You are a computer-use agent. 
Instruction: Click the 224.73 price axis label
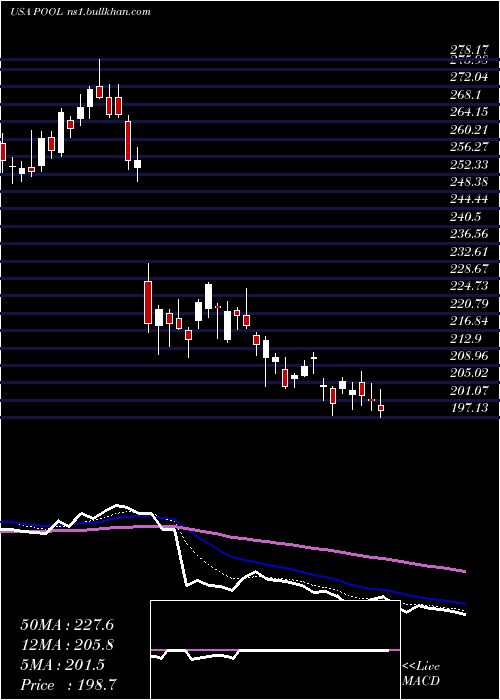[x=469, y=287]
